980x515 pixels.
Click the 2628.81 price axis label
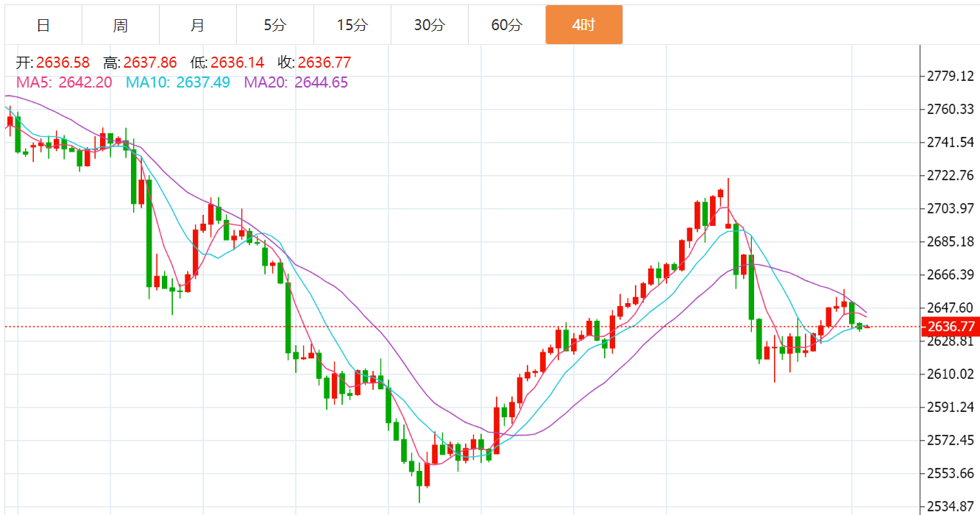[x=951, y=341]
